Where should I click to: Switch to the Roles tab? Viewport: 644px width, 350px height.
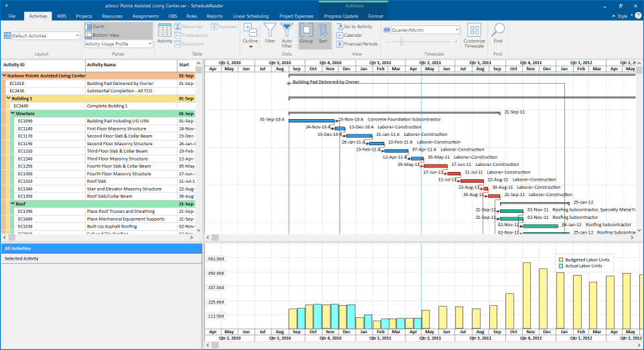192,16
